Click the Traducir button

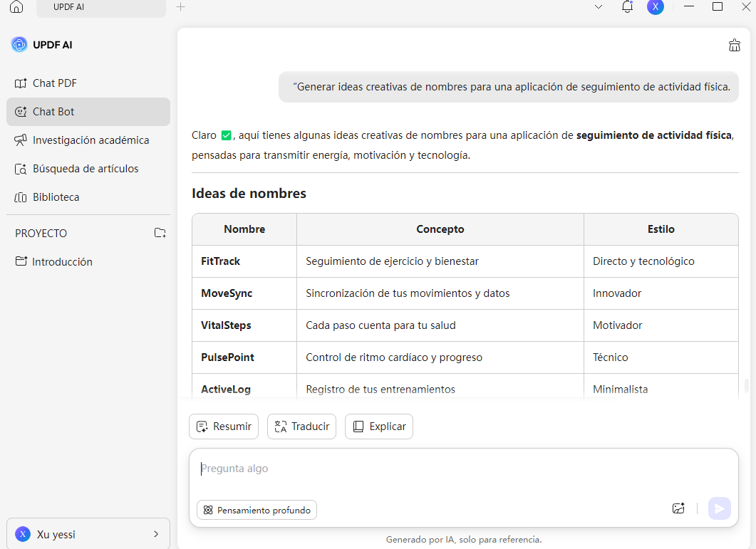tap(301, 426)
